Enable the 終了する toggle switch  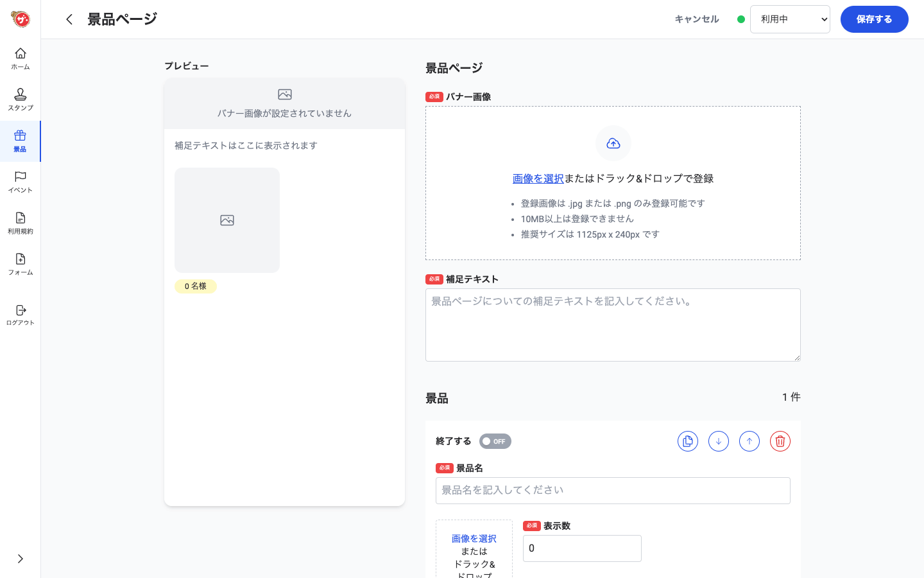(495, 441)
